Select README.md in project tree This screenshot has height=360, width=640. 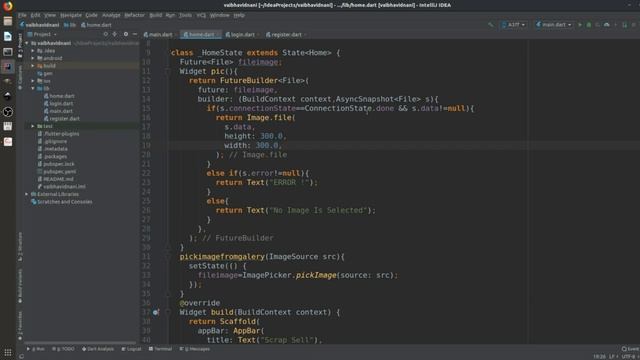[x=56, y=179]
